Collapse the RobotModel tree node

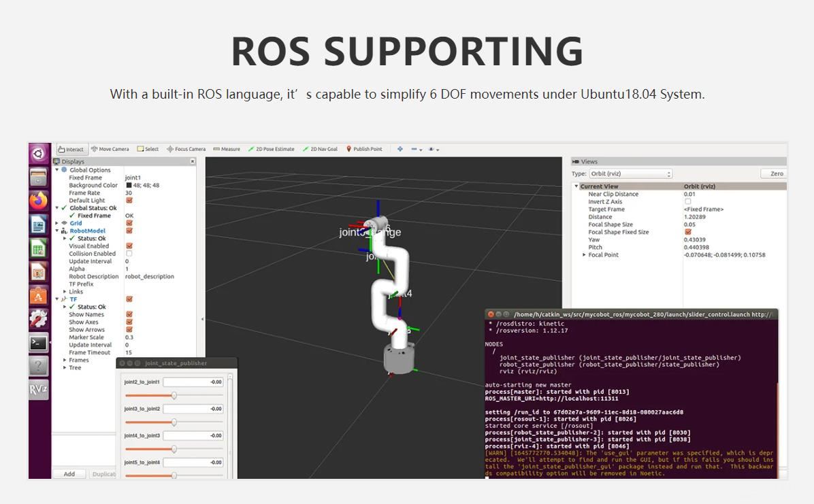[57, 231]
